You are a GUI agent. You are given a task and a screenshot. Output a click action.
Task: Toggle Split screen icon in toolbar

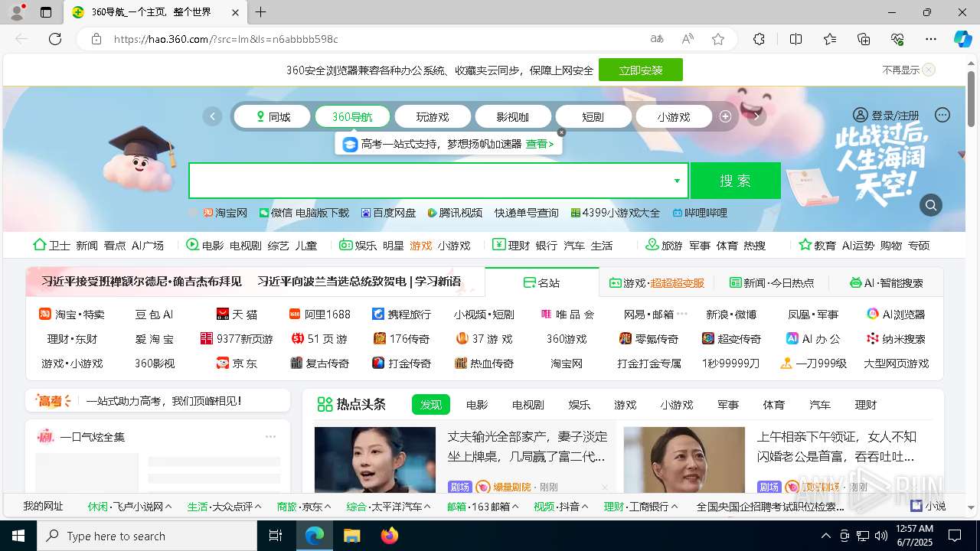(x=795, y=39)
